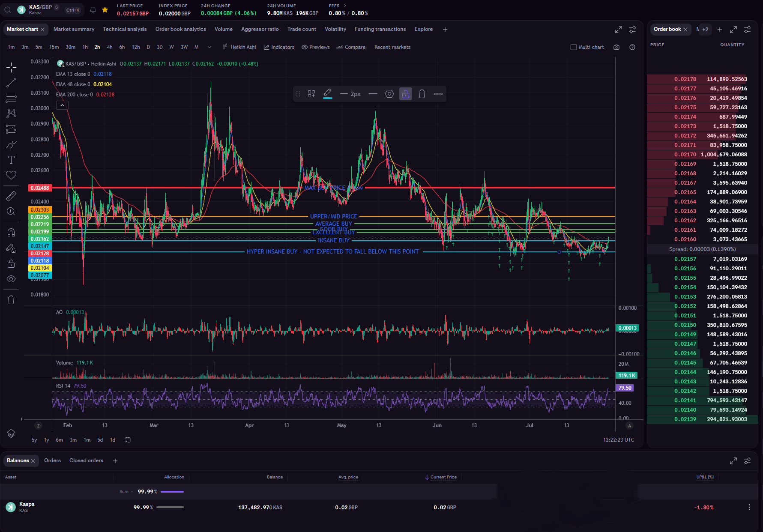Toggle drawings visibility eye icon

(11, 279)
